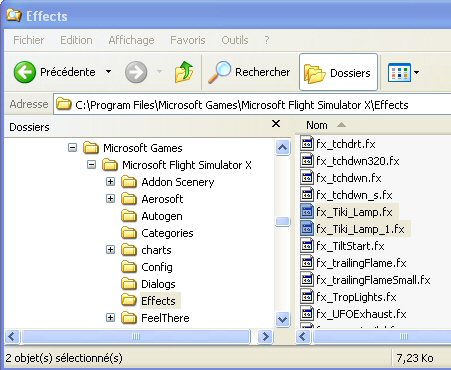Select the Autogen folder

162,216
